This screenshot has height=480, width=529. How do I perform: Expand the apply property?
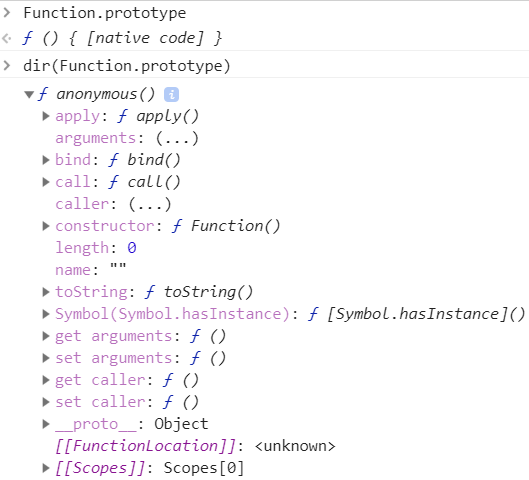pyautogui.click(x=46, y=116)
